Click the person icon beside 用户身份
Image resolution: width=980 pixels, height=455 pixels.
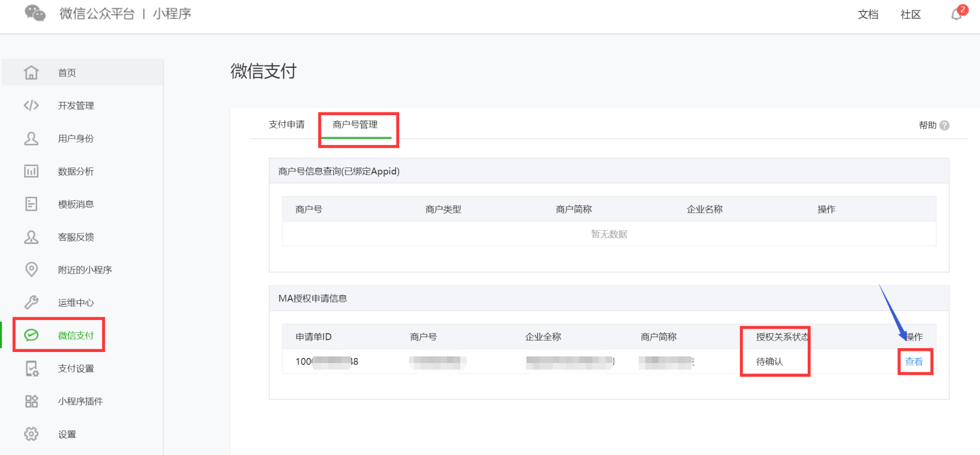pyautogui.click(x=31, y=138)
